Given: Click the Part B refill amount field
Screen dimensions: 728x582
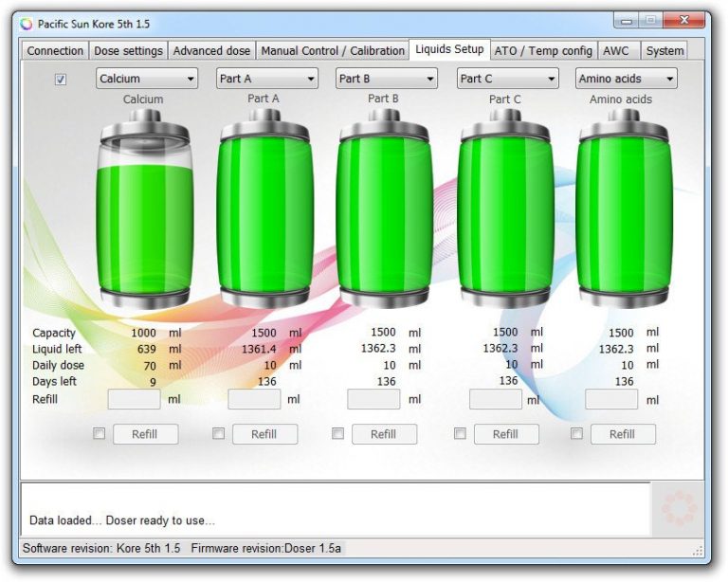Looking at the screenshot, I should pyautogui.click(x=373, y=400).
